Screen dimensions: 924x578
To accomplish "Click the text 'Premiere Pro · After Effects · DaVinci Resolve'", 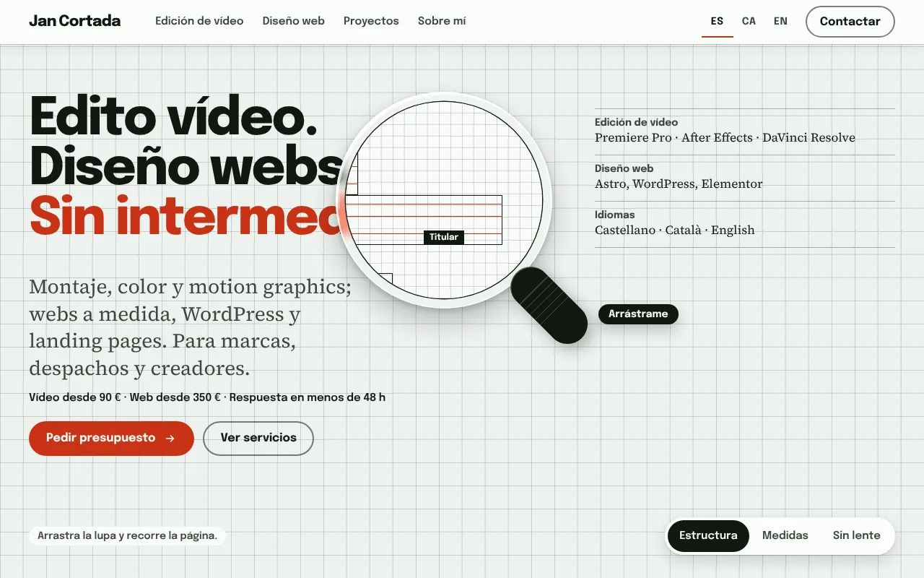I will 725,137.
